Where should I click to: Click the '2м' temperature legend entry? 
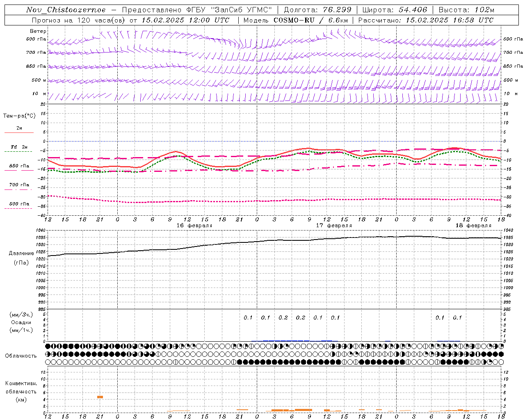click(x=19, y=128)
